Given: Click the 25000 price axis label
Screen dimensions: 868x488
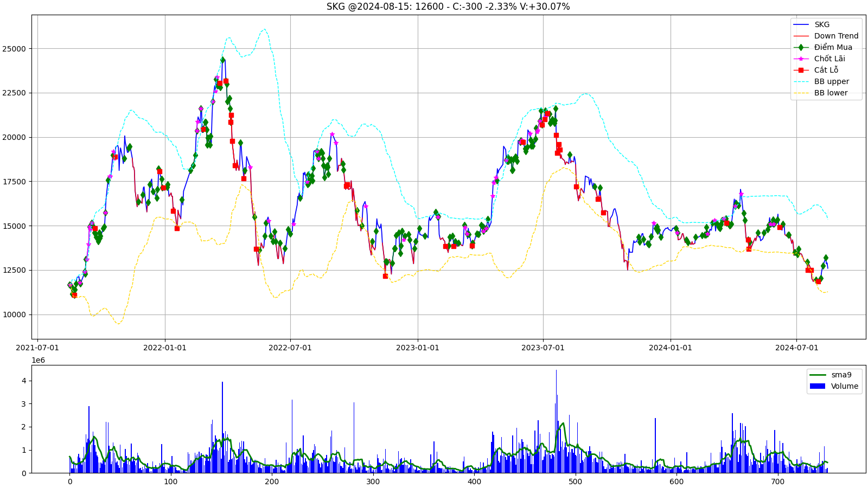Looking at the screenshot, I should (14, 49).
